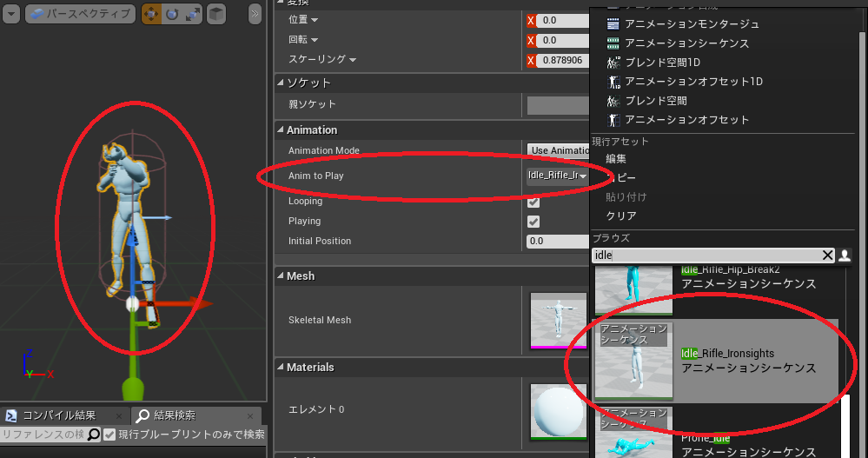The image size is (868, 458).
Task: Click the Skeletal Mesh property label
Action: pos(320,320)
